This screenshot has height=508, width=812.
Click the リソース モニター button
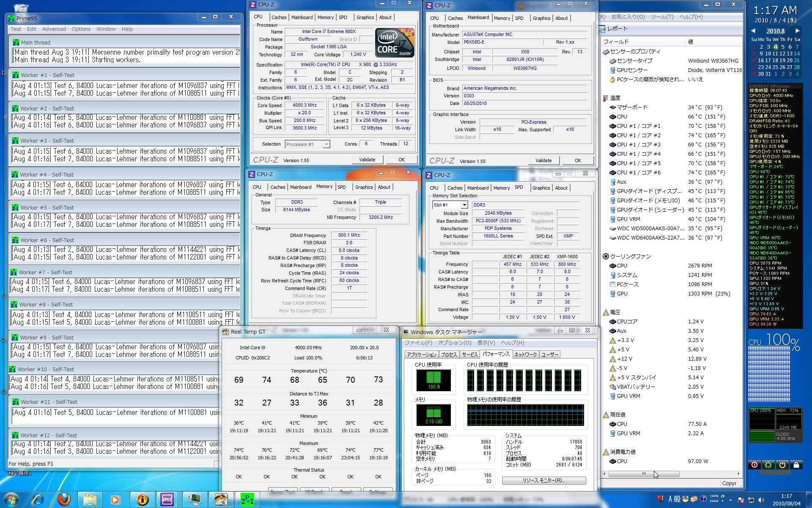[544, 480]
